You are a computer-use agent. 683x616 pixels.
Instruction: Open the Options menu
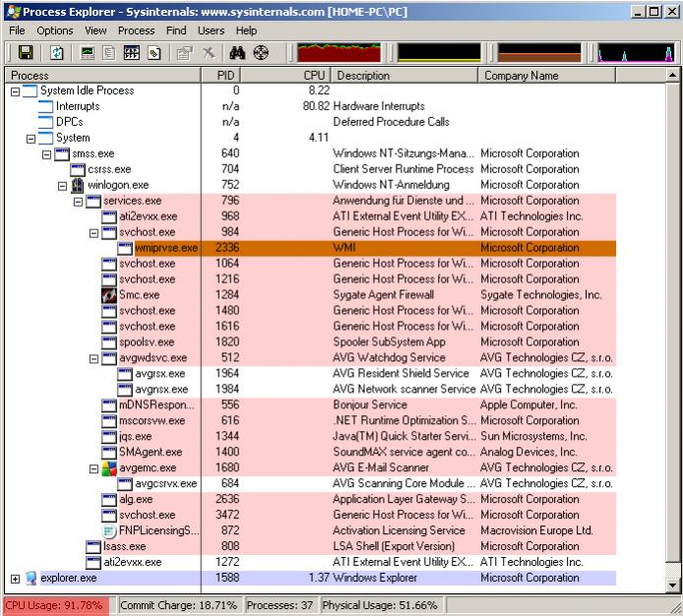[55, 31]
